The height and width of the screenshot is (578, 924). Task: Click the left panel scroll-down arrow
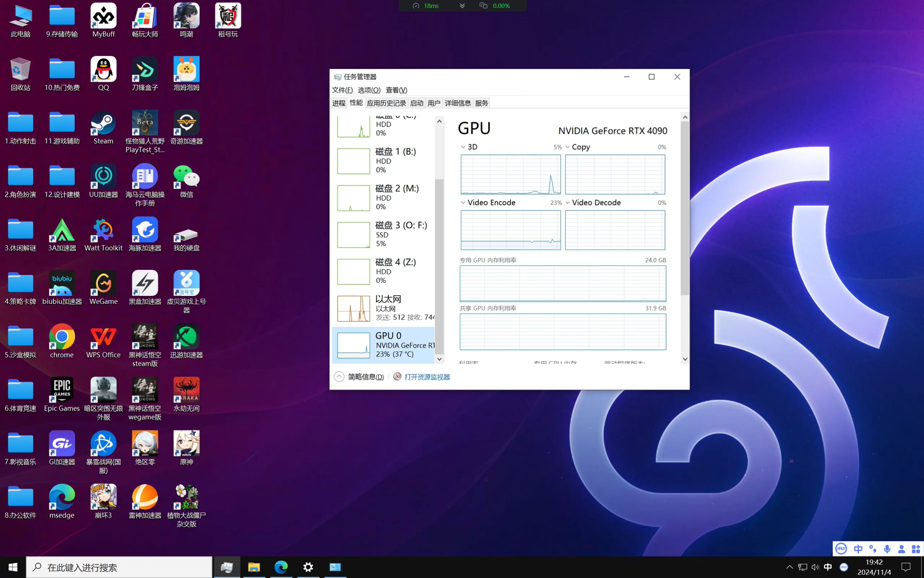click(440, 359)
